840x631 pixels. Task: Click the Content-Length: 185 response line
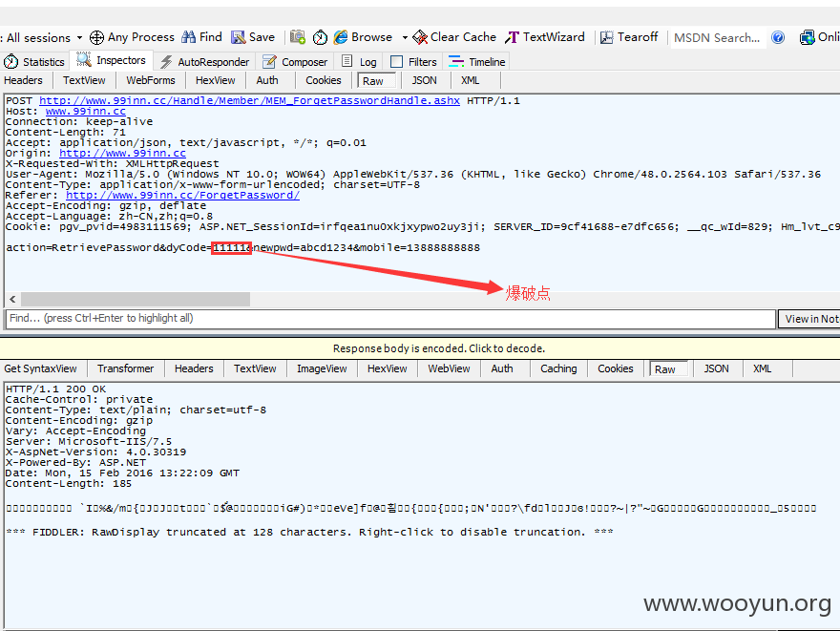pos(68,484)
